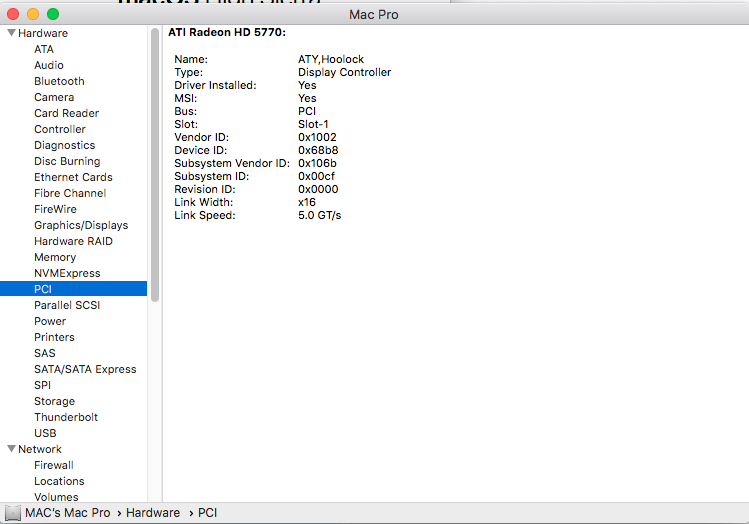Screen dimensions: 749x524
Task: Open Parallel SCSI information
Action: pyautogui.click(x=67, y=305)
